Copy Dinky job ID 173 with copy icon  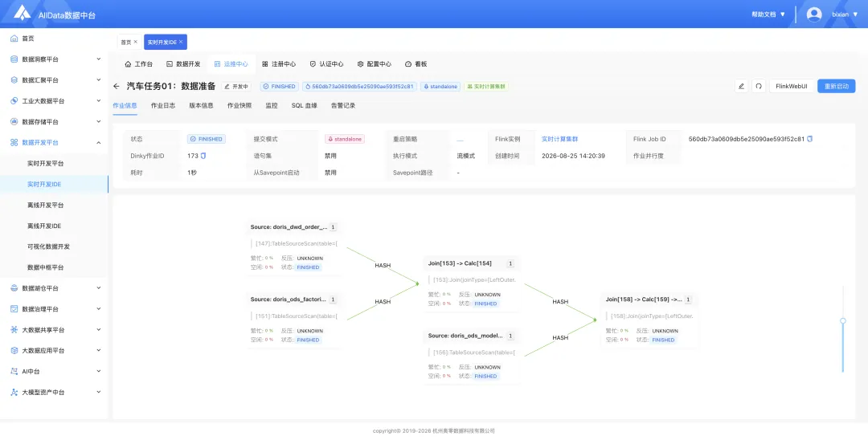(x=203, y=156)
